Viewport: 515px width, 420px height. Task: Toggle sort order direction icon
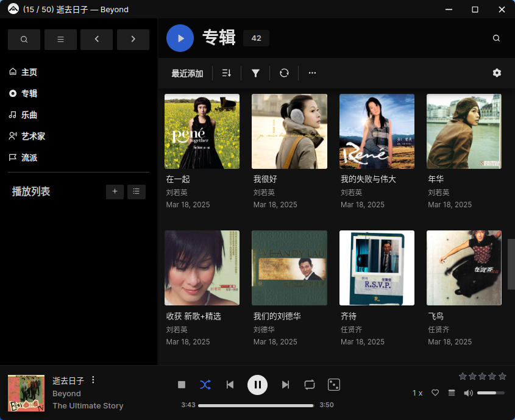pos(227,73)
